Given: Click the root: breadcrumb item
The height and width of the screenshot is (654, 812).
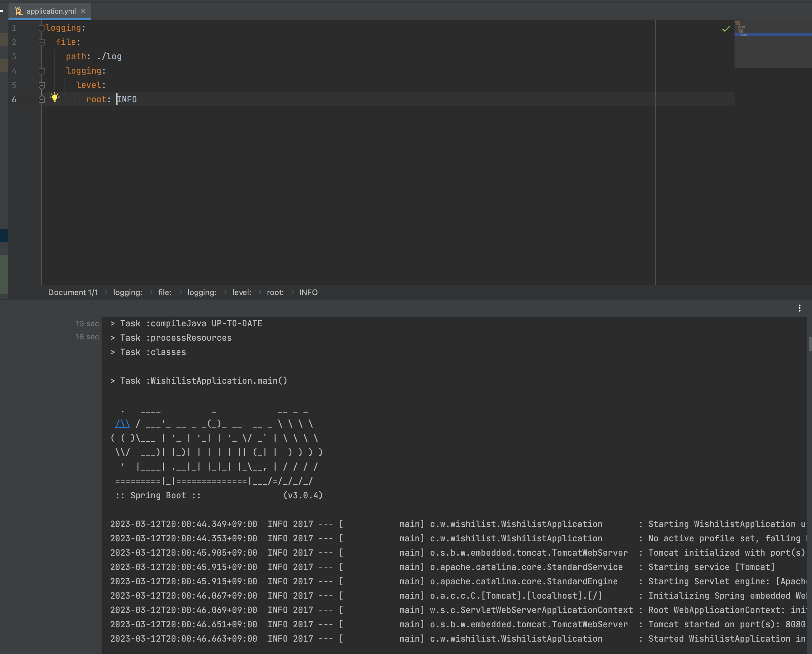Looking at the screenshot, I should [275, 292].
